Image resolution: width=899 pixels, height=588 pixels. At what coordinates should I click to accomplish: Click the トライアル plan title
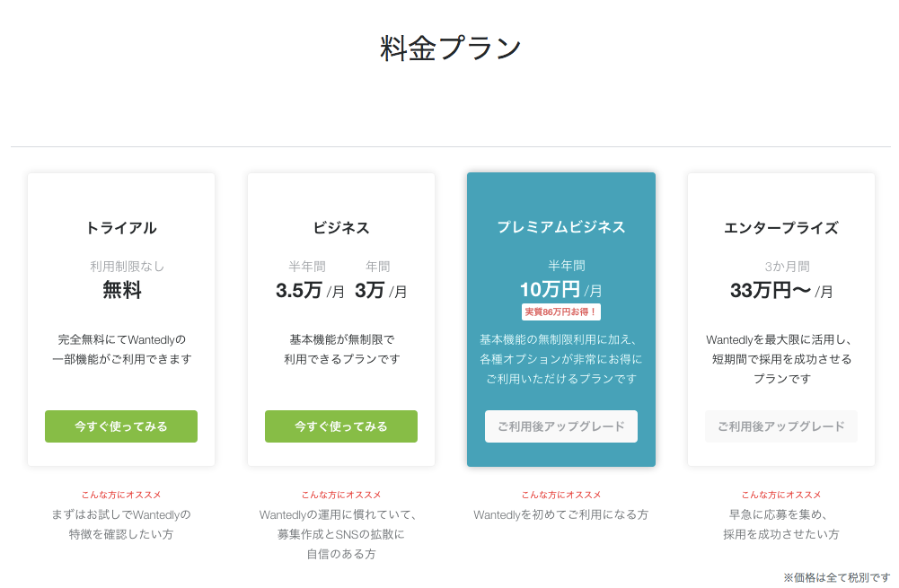tap(121, 227)
